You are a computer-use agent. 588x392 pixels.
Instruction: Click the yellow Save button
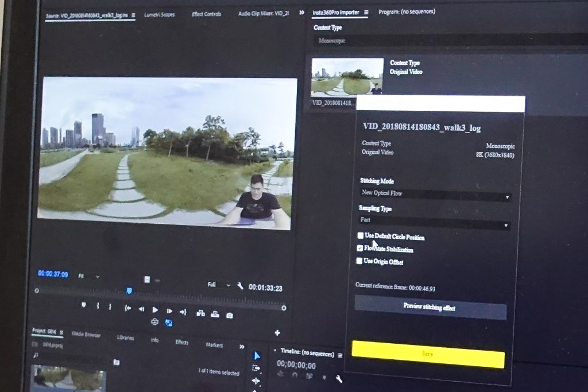click(428, 354)
